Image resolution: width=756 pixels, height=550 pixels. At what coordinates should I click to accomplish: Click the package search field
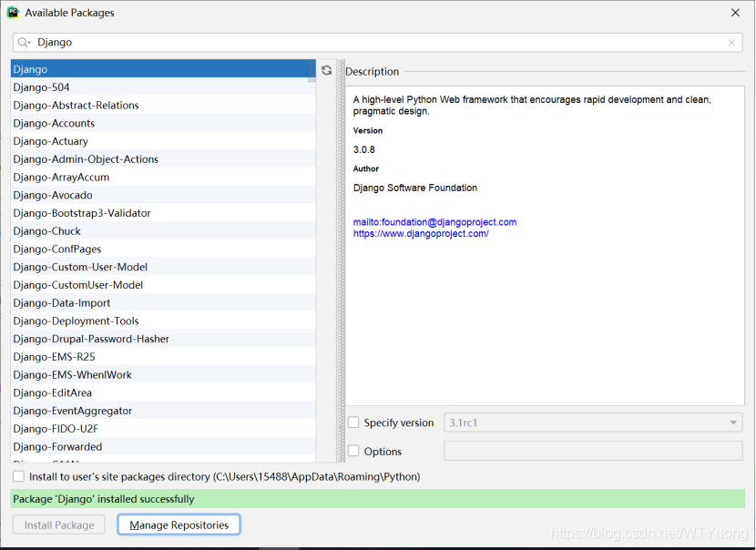tap(377, 43)
